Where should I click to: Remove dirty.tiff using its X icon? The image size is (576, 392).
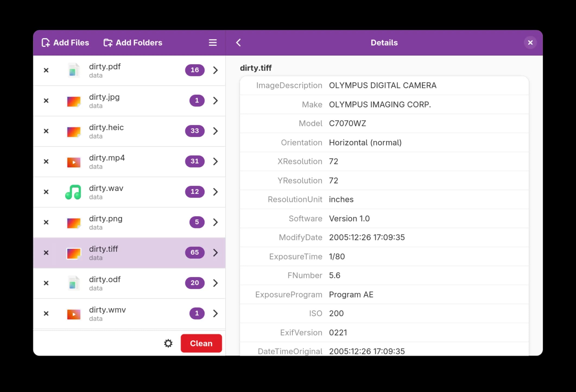(46, 253)
